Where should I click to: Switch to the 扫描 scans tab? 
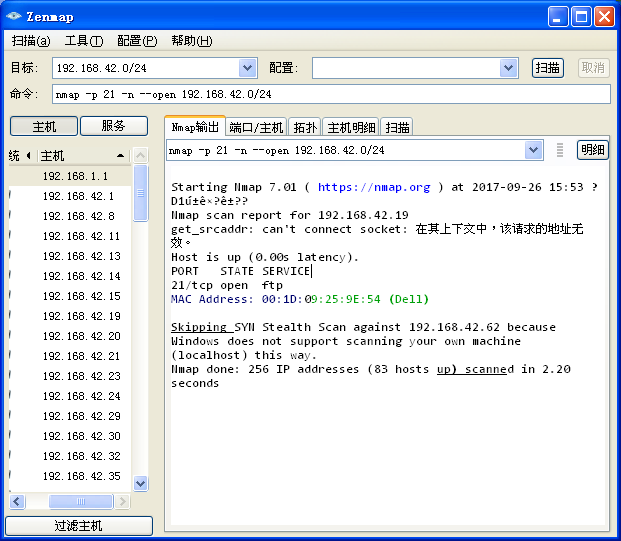[397, 128]
